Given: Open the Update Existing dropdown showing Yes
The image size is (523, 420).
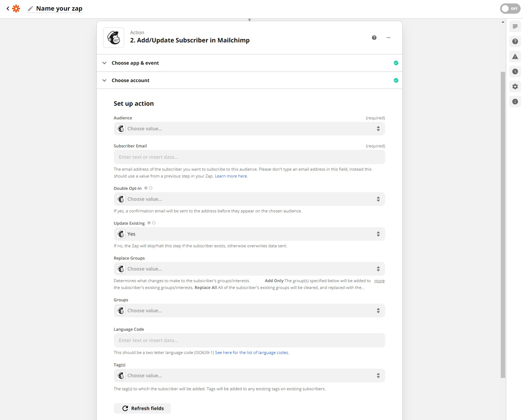Looking at the screenshot, I should coord(249,234).
